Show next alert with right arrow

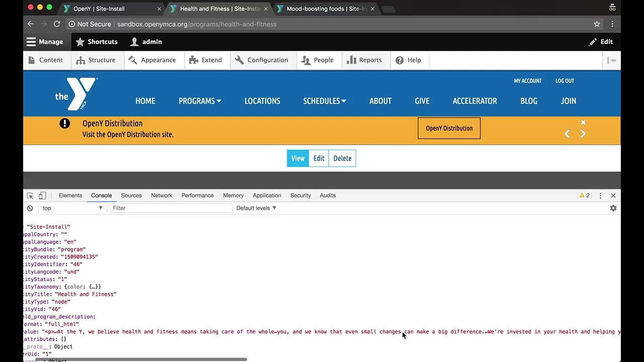(583, 134)
